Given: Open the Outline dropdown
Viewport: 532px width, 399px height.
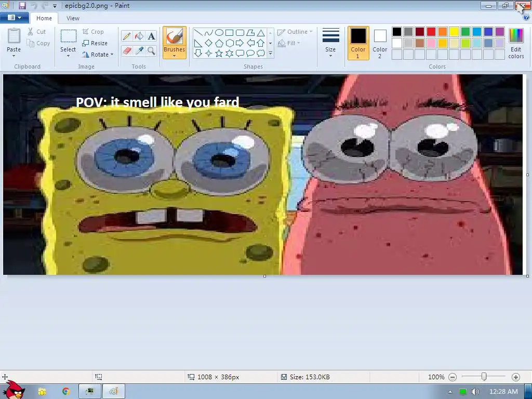Looking at the screenshot, I should click(x=295, y=32).
